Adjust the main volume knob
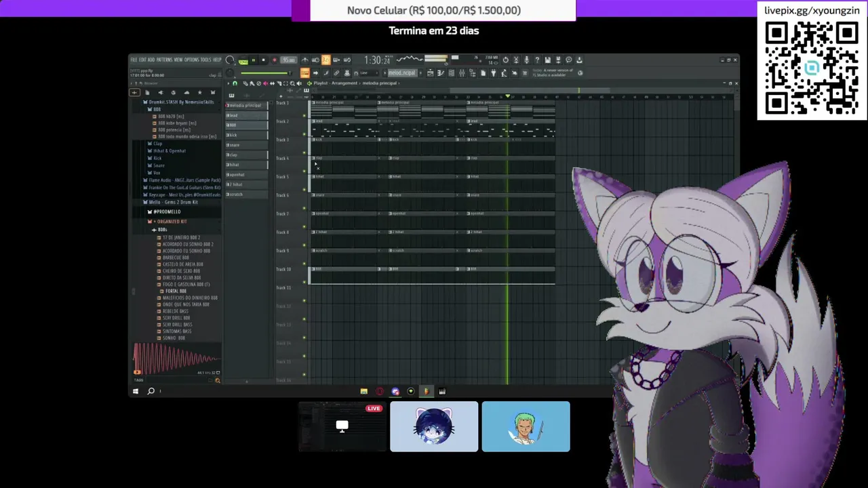 coord(229,60)
